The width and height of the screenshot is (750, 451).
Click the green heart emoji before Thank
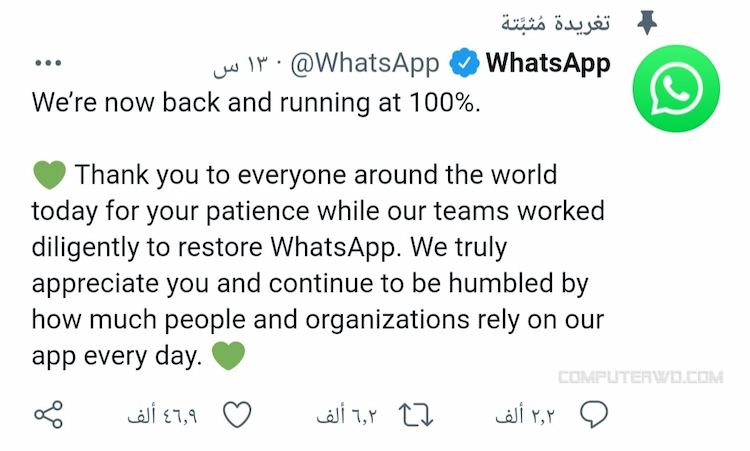coord(49,175)
